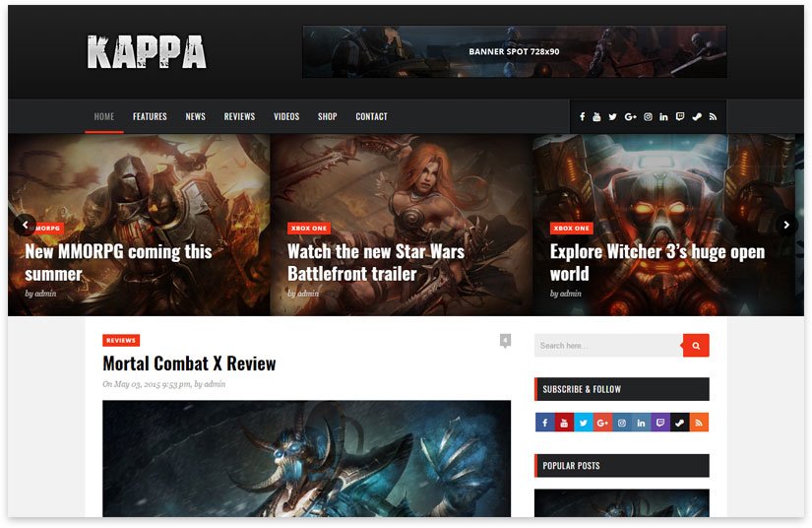Open the YouTube icon in the navigation bar

pyautogui.click(x=596, y=116)
